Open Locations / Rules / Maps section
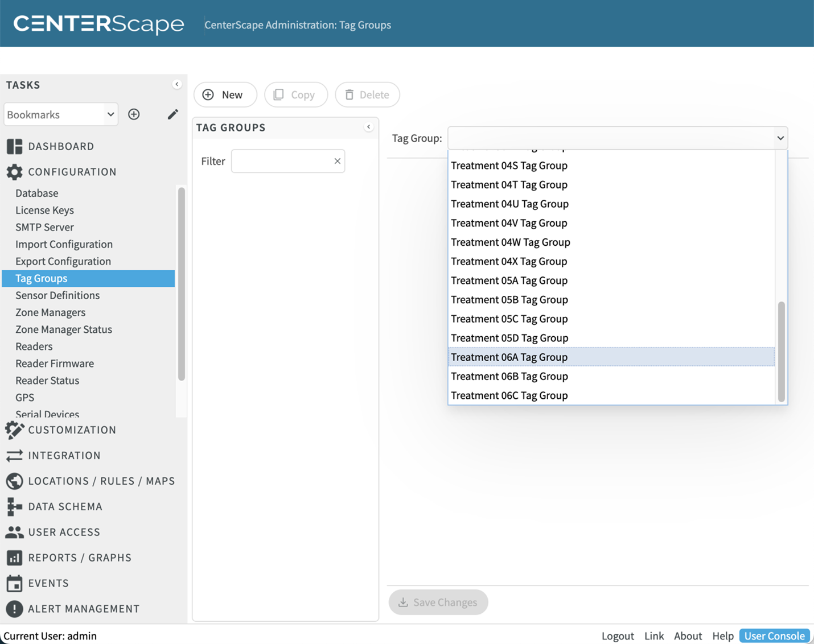This screenshot has height=644, width=814. [101, 481]
